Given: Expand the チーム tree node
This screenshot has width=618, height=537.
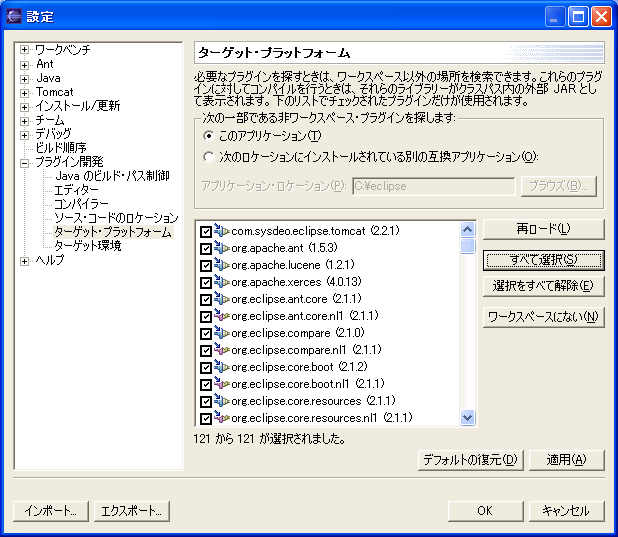Looking at the screenshot, I should click(24, 121).
